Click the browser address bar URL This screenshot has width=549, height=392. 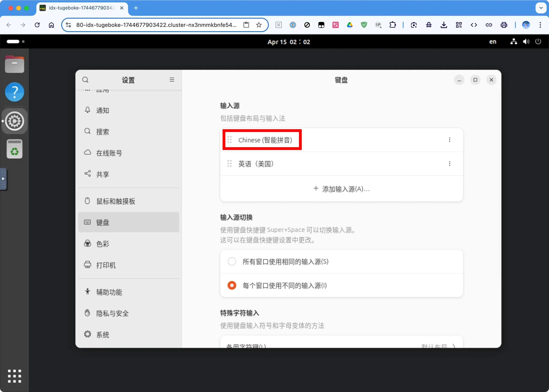156,25
